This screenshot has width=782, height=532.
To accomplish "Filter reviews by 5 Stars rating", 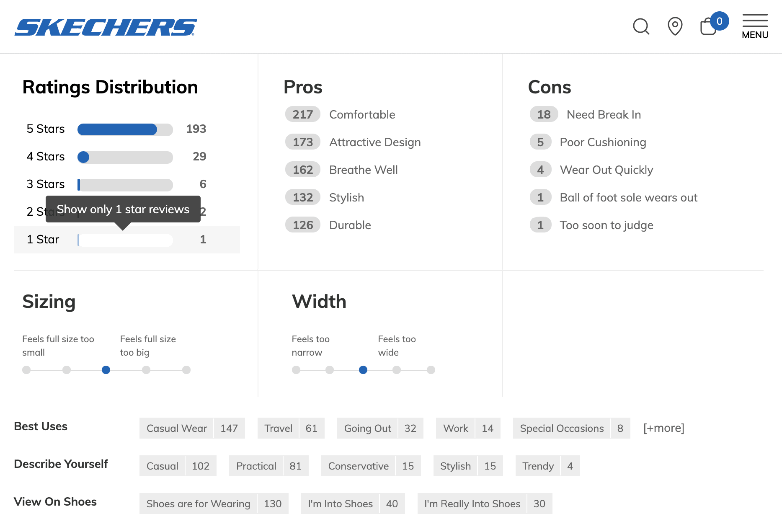I will [x=125, y=129].
